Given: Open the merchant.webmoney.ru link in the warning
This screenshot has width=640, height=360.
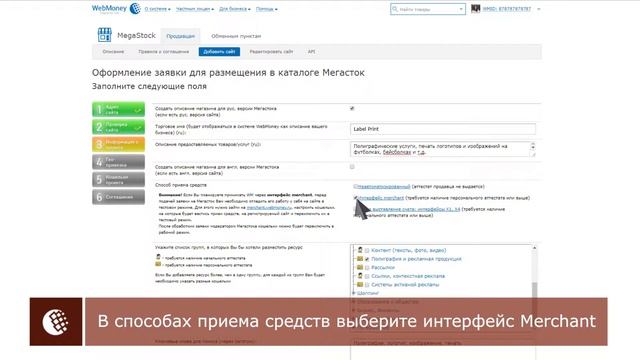Looking at the screenshot, I should point(269,207).
